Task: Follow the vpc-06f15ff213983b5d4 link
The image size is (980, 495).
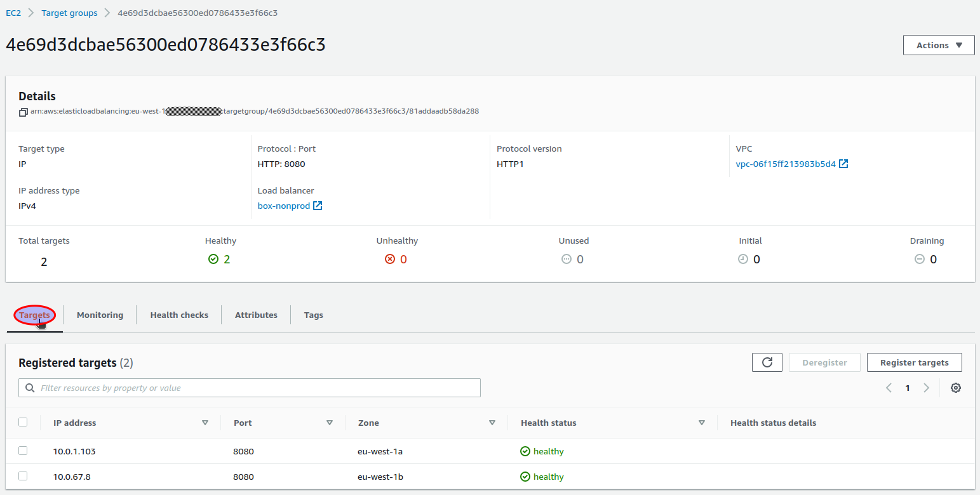Action: (786, 163)
